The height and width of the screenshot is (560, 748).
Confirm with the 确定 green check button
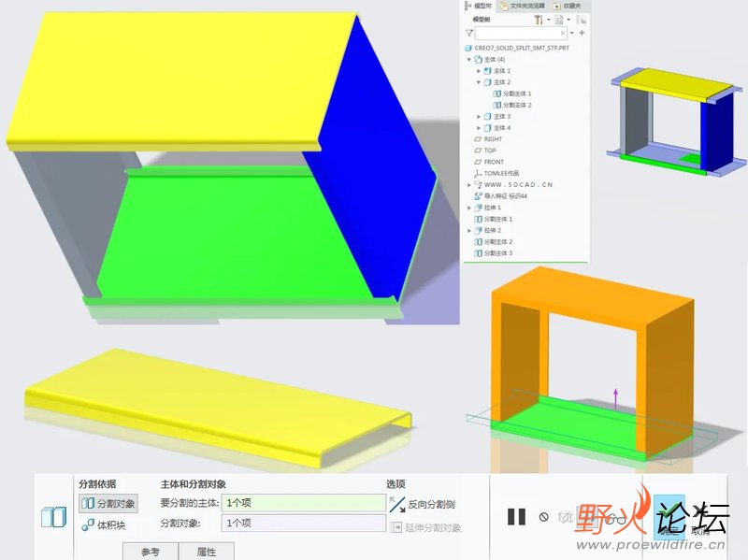669,518
